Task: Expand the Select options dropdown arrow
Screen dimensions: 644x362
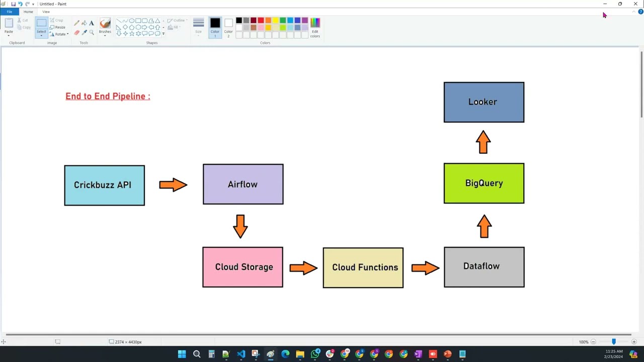Action: pyautogui.click(x=41, y=35)
